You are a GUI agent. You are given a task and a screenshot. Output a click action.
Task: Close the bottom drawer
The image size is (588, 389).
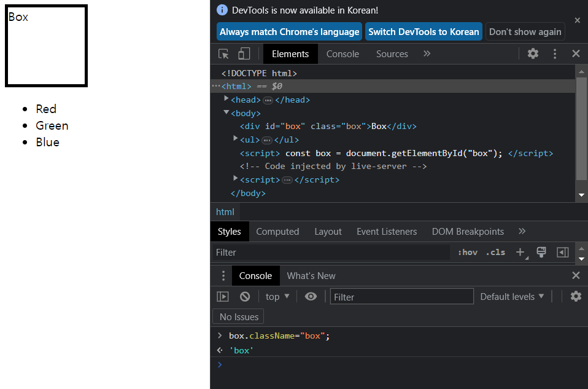click(x=576, y=275)
